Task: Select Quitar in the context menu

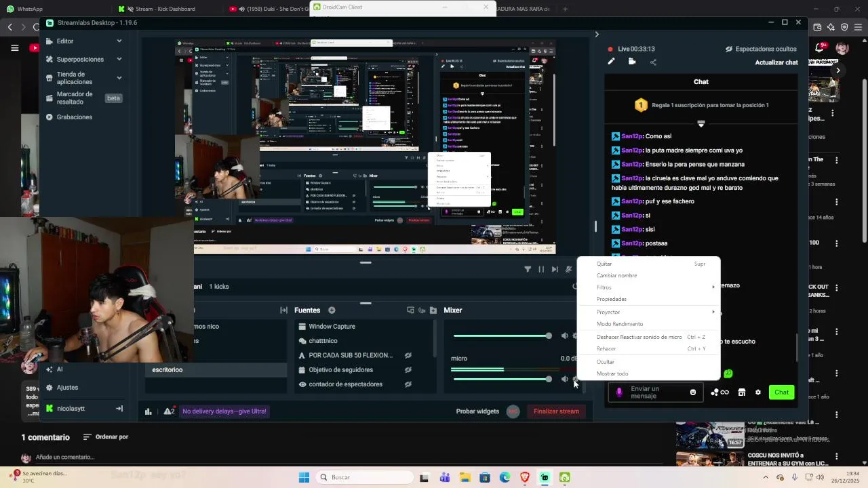Action: [648, 264]
